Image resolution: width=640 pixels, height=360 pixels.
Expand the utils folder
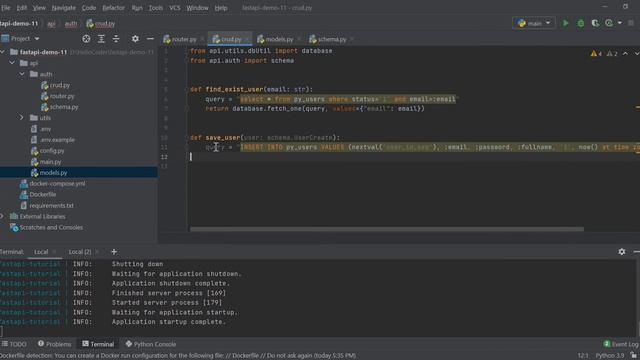point(22,118)
